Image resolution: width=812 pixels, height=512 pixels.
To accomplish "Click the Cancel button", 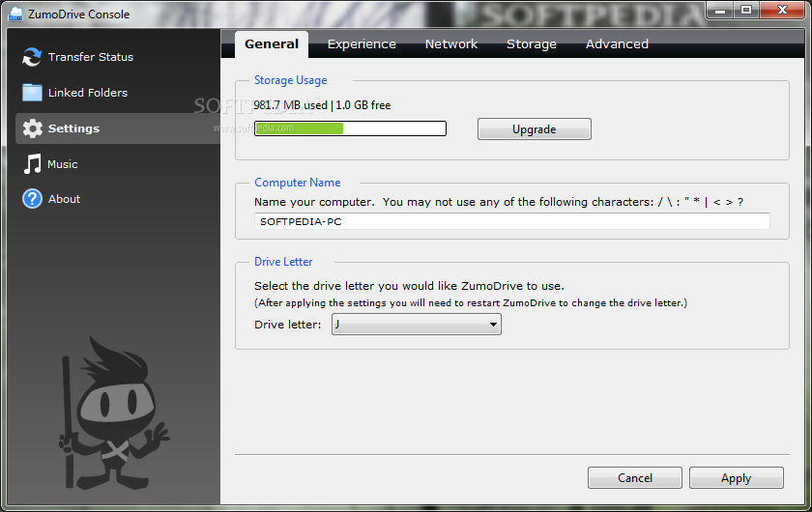I will (634, 478).
